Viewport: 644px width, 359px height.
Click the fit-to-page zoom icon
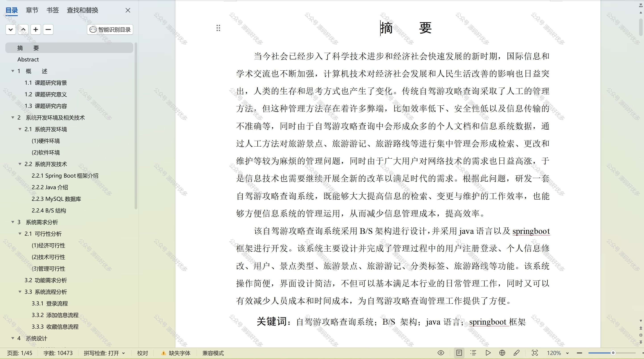click(x=535, y=353)
